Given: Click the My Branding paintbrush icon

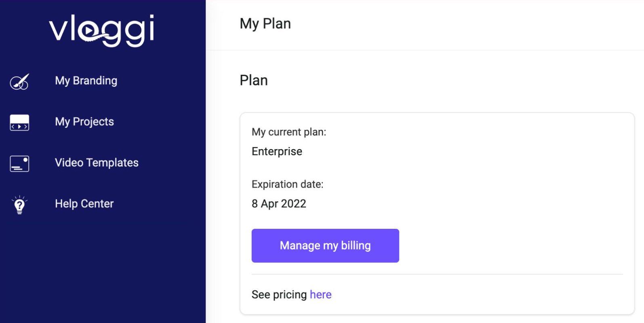Looking at the screenshot, I should point(19,82).
